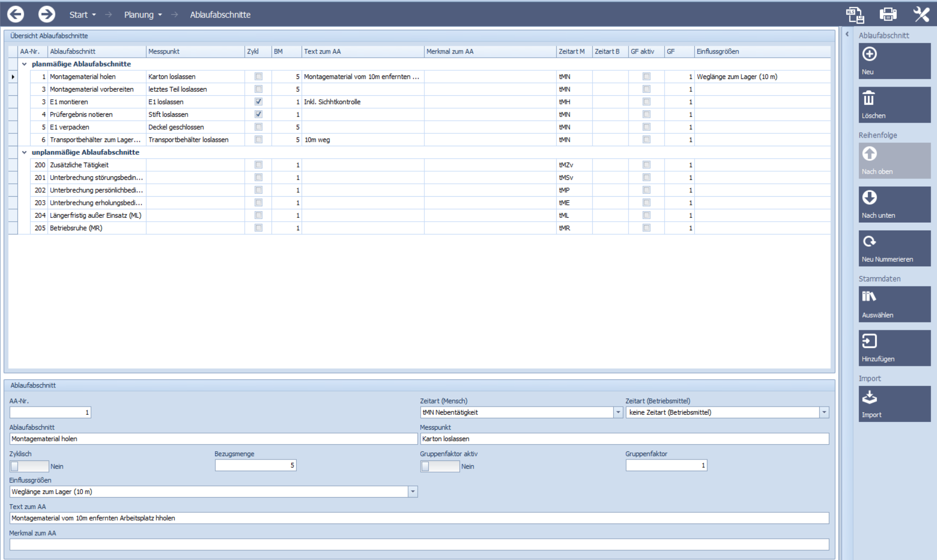Screen dimensions: 937x560
Task: Select row Unterbrechung störungsbedin…
Action: (x=419, y=177)
